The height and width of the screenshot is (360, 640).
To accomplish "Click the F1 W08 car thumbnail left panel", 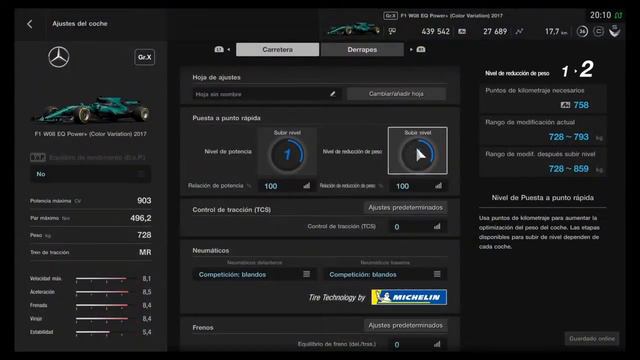I will pyautogui.click(x=91, y=110).
